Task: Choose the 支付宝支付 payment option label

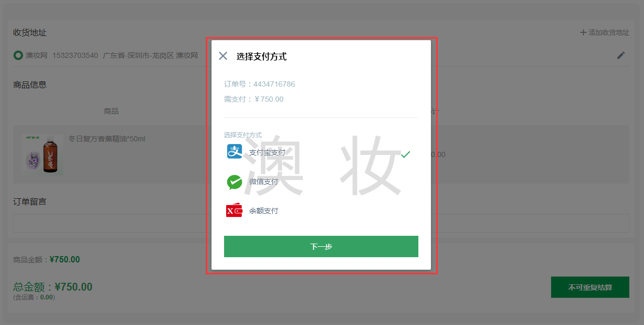Action: pos(267,153)
